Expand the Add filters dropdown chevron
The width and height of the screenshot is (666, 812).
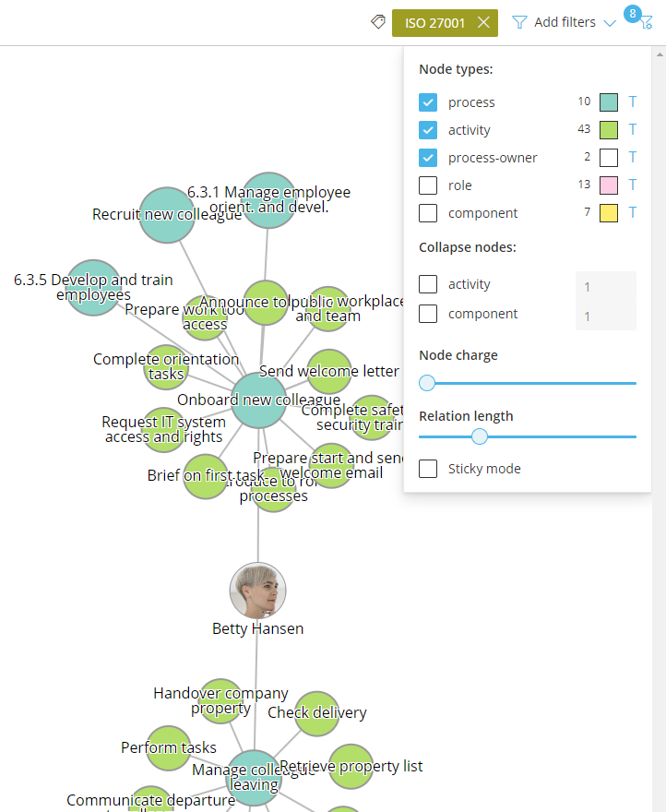pos(610,23)
